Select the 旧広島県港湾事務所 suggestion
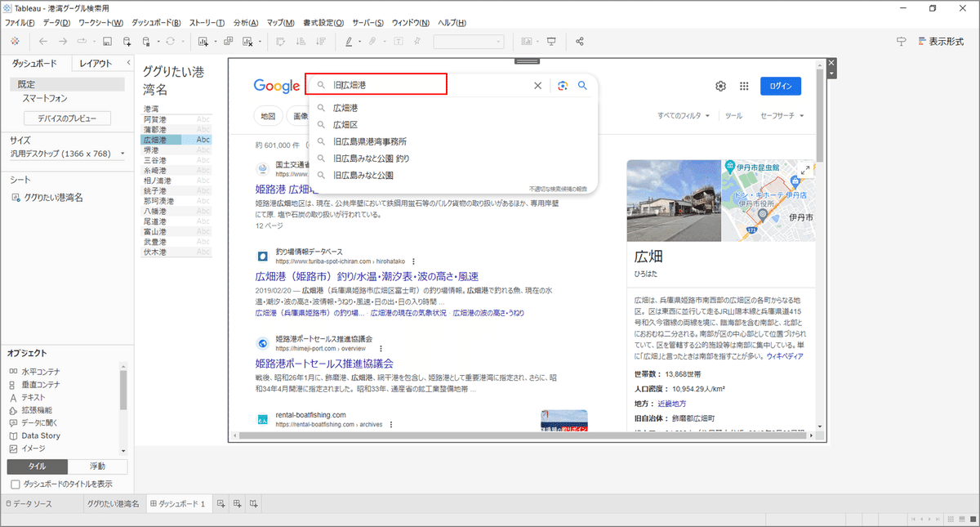The height and width of the screenshot is (527, 980). tap(369, 141)
